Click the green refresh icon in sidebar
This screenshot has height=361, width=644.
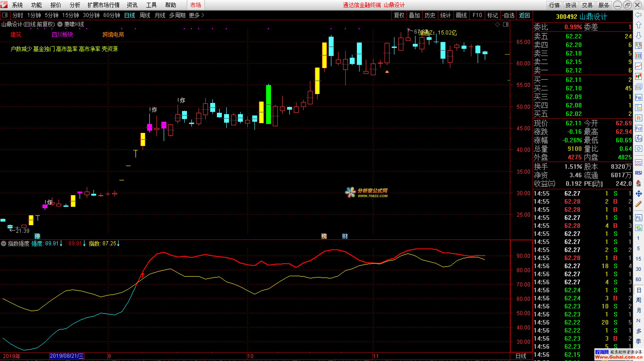point(638,228)
